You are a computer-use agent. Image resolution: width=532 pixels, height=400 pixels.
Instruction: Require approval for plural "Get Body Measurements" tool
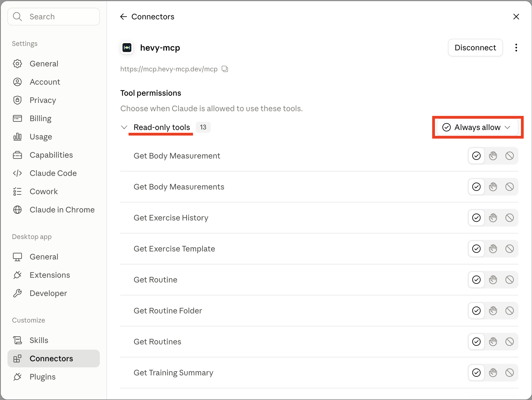pyautogui.click(x=493, y=187)
